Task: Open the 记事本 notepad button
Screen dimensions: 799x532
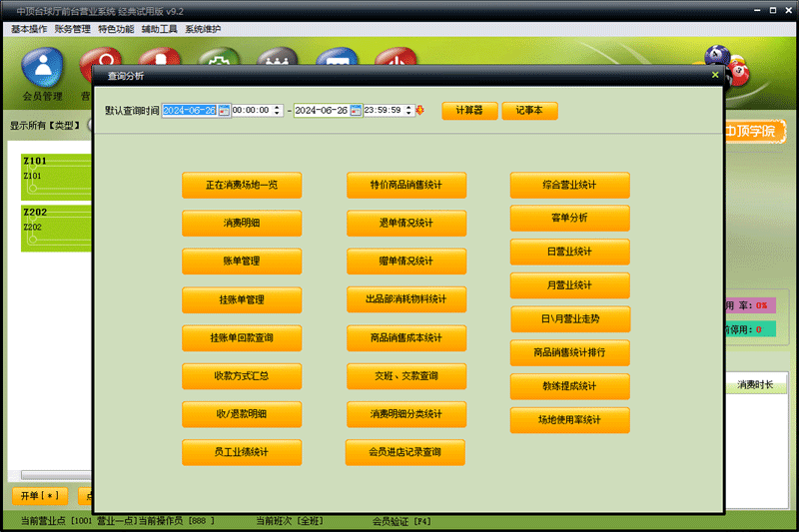Action: click(x=529, y=111)
